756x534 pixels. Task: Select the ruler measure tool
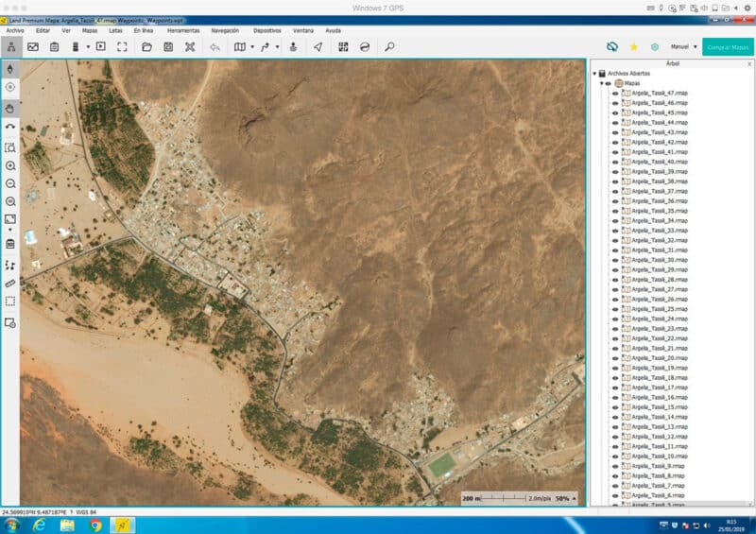point(10,284)
